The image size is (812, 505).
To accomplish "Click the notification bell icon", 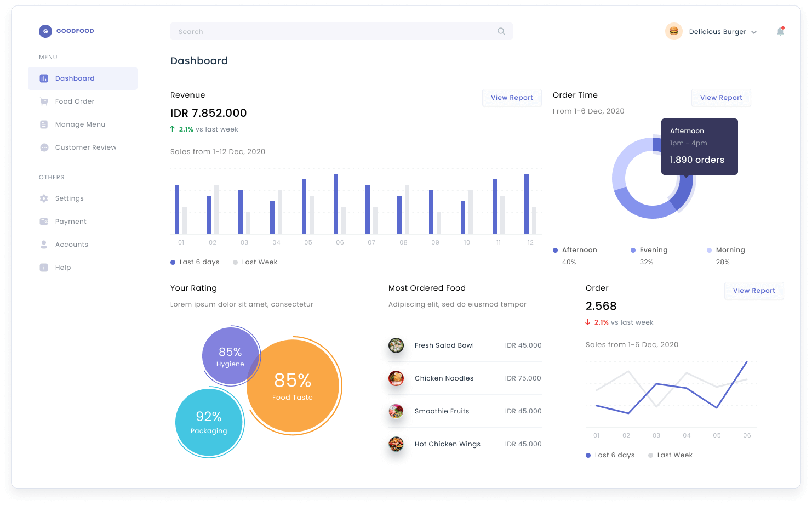I will point(780,32).
